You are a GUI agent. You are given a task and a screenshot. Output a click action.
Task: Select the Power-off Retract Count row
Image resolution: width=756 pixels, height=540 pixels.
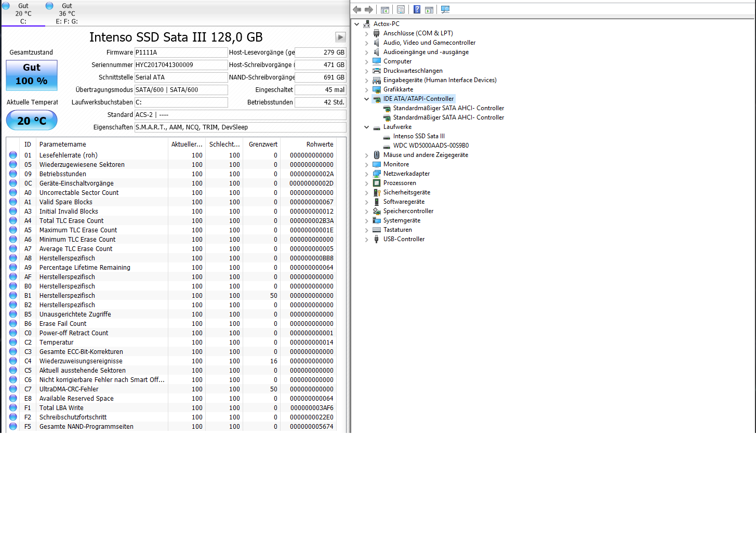[173, 333]
